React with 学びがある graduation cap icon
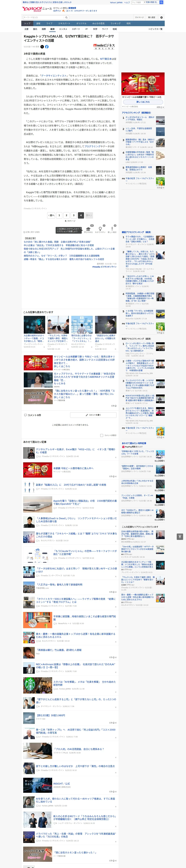186x868 pixels. pyautogui.click(x=89, y=229)
